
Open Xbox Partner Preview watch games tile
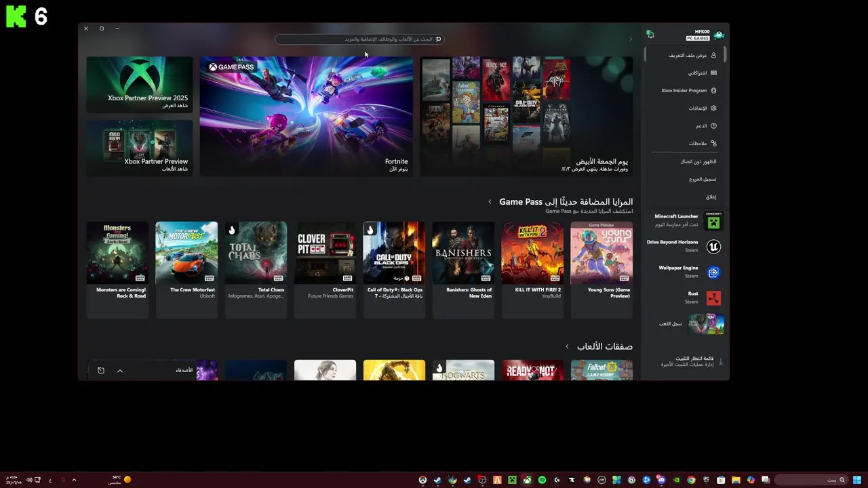[x=140, y=148]
